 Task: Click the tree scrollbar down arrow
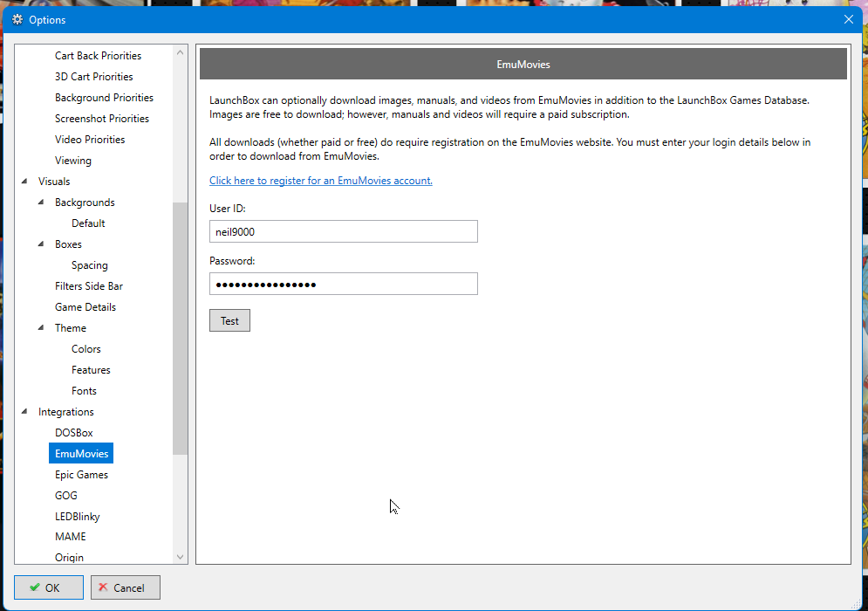pyautogui.click(x=180, y=557)
